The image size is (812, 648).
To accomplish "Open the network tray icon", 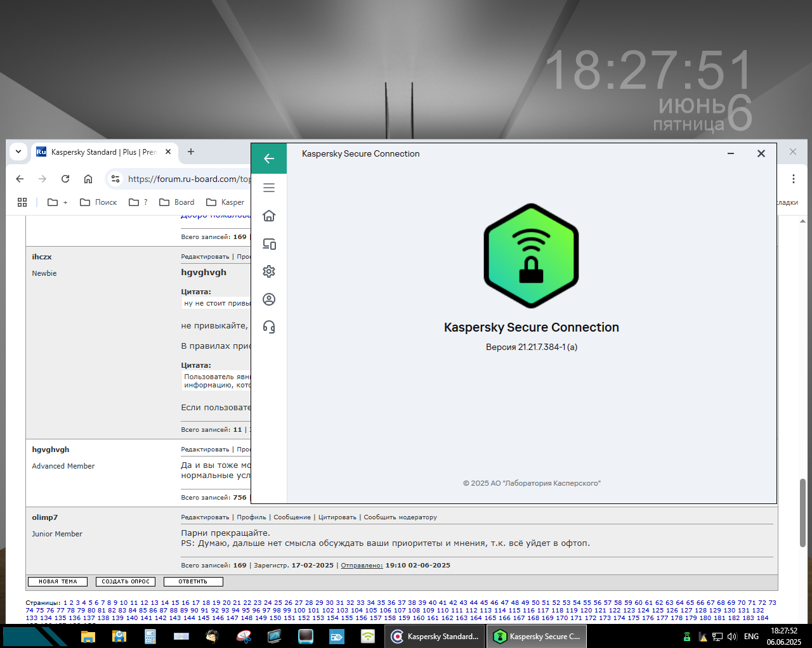I will coord(717,636).
